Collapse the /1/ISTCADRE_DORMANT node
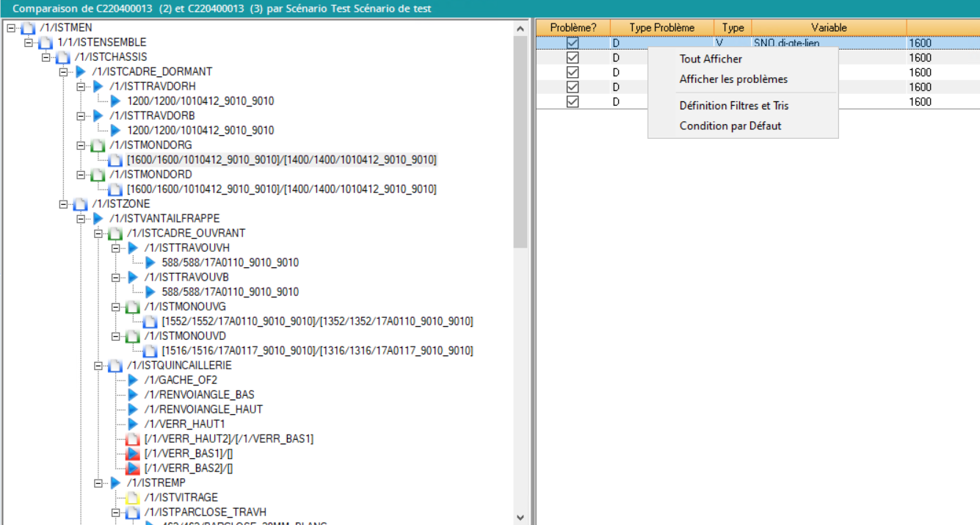The width and height of the screenshot is (980, 525). click(64, 72)
